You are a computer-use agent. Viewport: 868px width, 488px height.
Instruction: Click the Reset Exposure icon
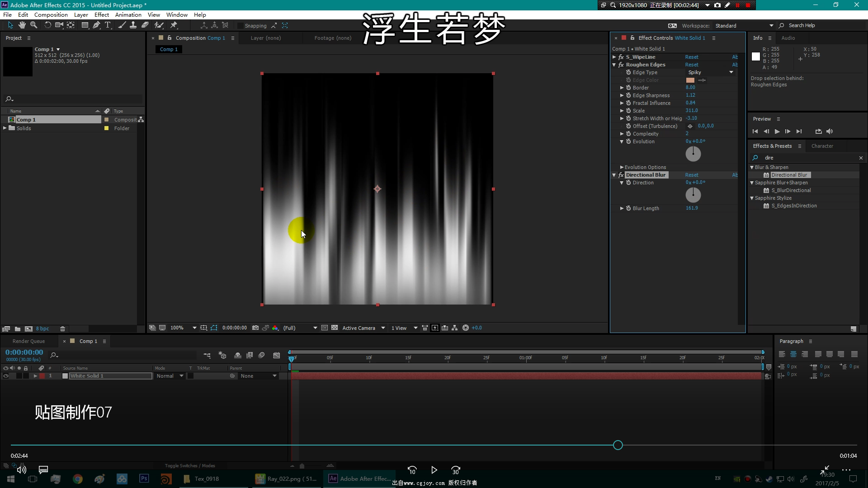pos(466,328)
